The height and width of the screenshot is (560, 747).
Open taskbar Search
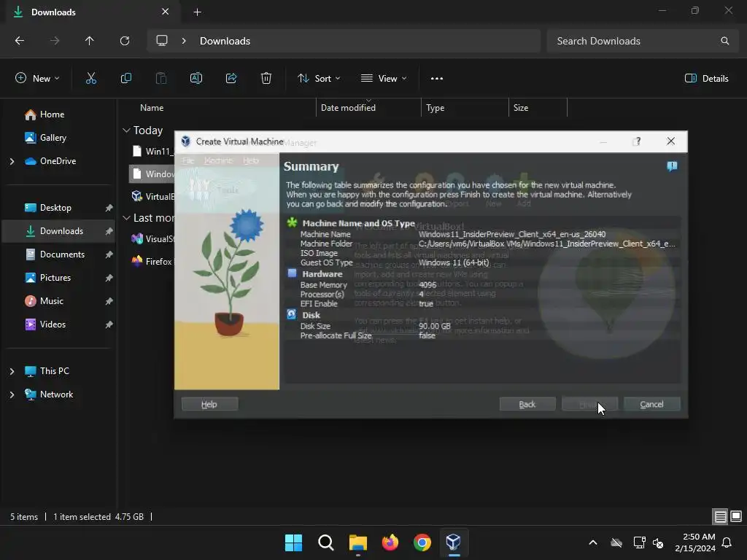[326, 542]
